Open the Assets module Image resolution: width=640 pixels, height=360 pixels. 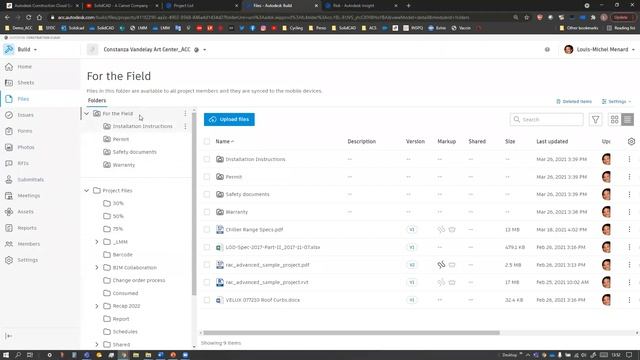click(x=25, y=212)
